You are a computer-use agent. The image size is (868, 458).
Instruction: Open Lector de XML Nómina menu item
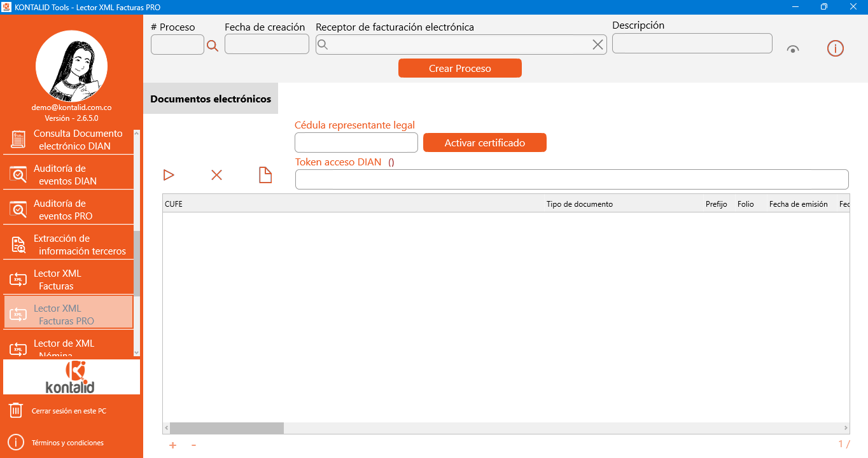pyautogui.click(x=69, y=345)
